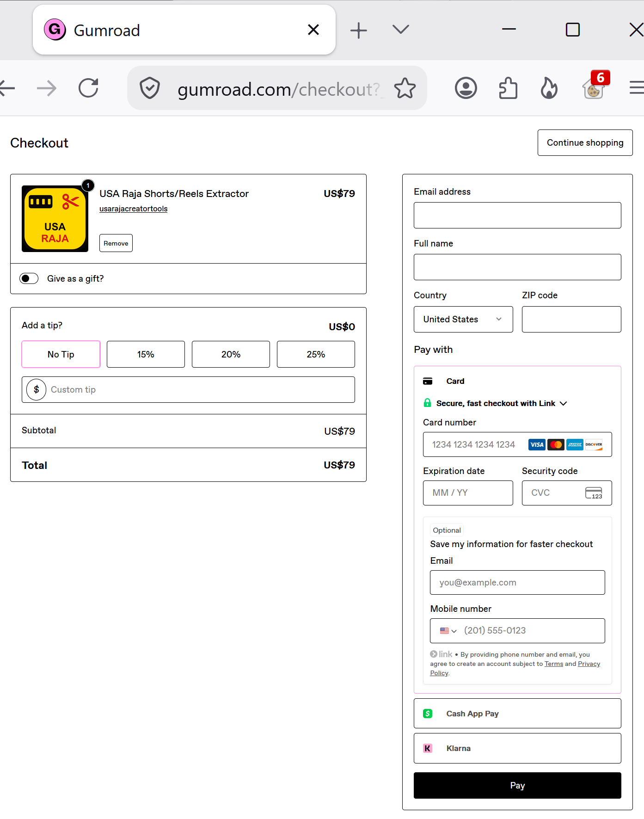Click the dollar sign tip icon
This screenshot has height=819, width=644.
coord(36,389)
